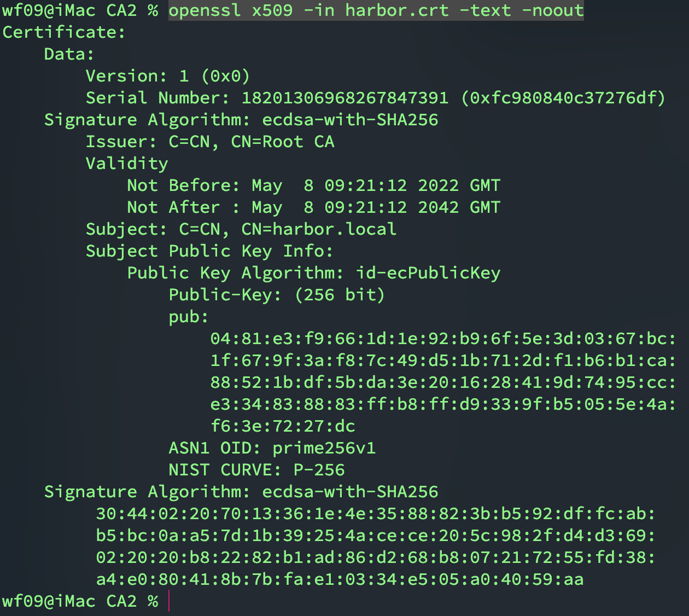Viewport: 689px width, 616px height.
Task: Click the second Signature Algorithm line near bottom
Action: [x=241, y=492]
